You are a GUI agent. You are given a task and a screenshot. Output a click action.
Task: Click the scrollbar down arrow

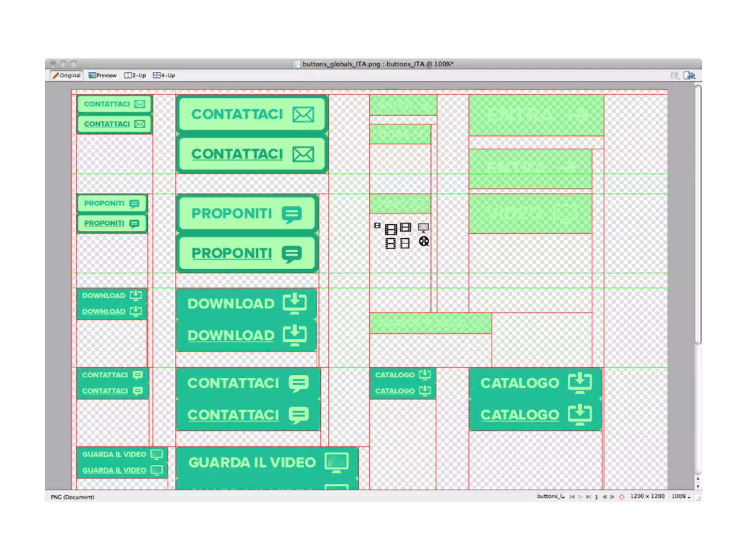coord(698,486)
